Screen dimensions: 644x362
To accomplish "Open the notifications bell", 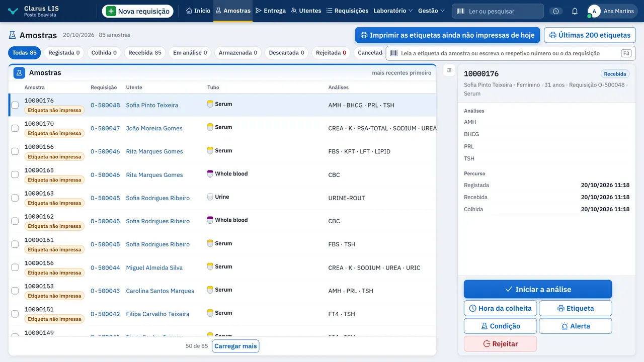I will coord(575,11).
